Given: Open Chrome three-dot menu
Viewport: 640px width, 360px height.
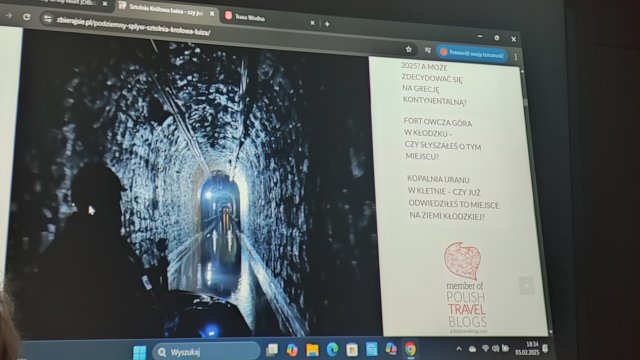Looking at the screenshot, I should tap(516, 57).
